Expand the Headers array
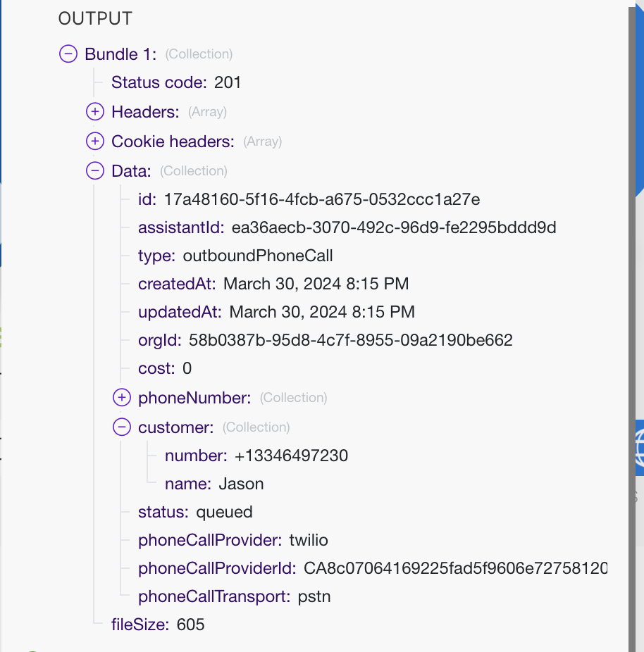Image resolution: width=644 pixels, height=652 pixels. click(94, 112)
